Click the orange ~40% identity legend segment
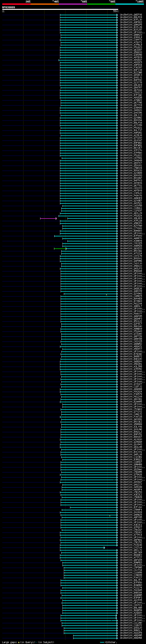Viewport: 146px width, 644px height. [x=45, y=4]
